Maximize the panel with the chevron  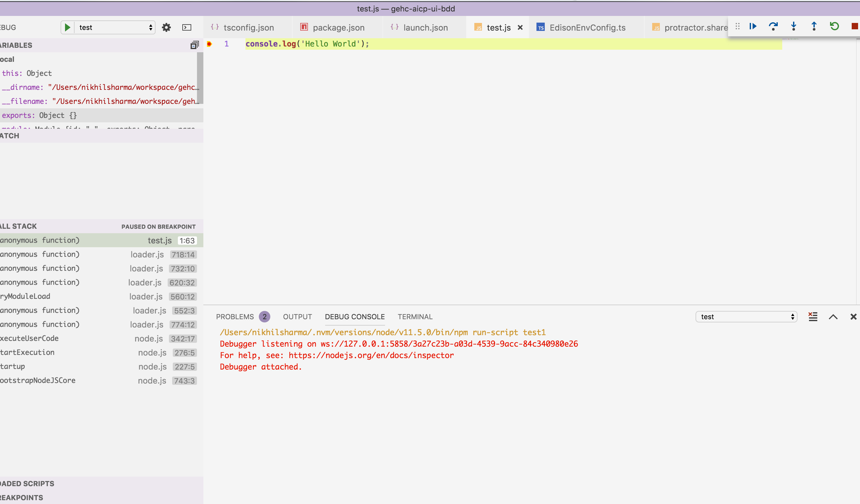pyautogui.click(x=833, y=317)
